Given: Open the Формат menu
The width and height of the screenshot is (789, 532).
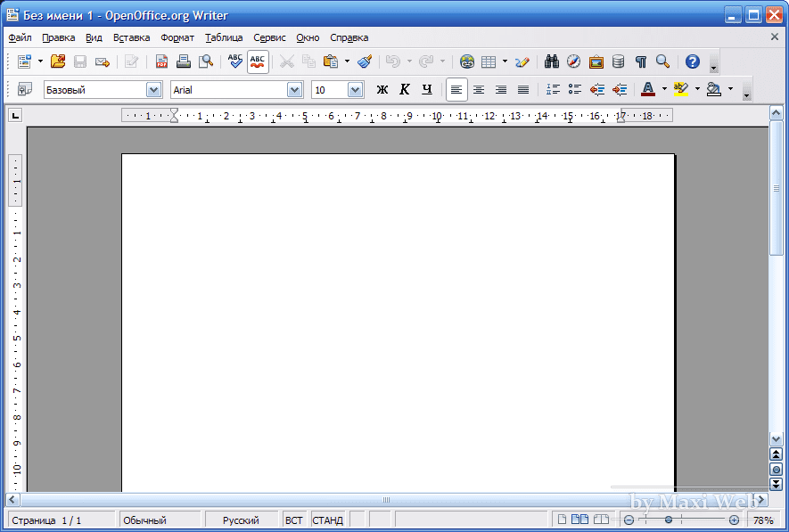Looking at the screenshot, I should tap(177, 37).
